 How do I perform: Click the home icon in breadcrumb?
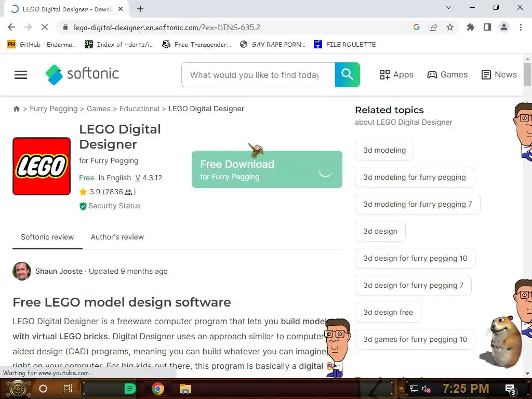tap(16, 109)
